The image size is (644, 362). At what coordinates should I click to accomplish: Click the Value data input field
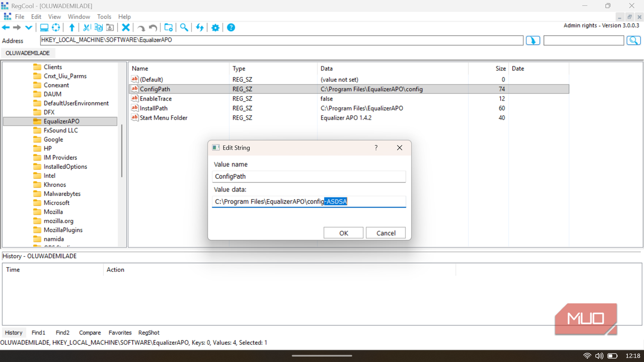309,202
